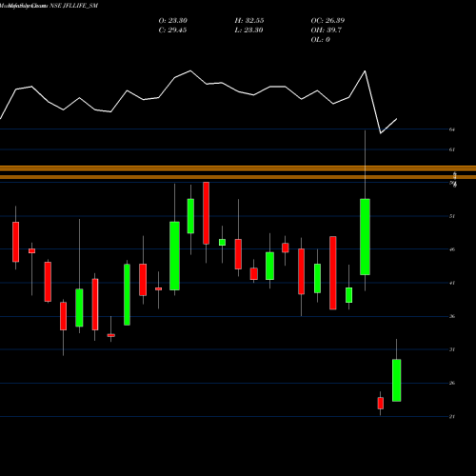Click the white indicator line's final peak before its drop
The width and height of the screenshot is (476, 476).
(365, 71)
